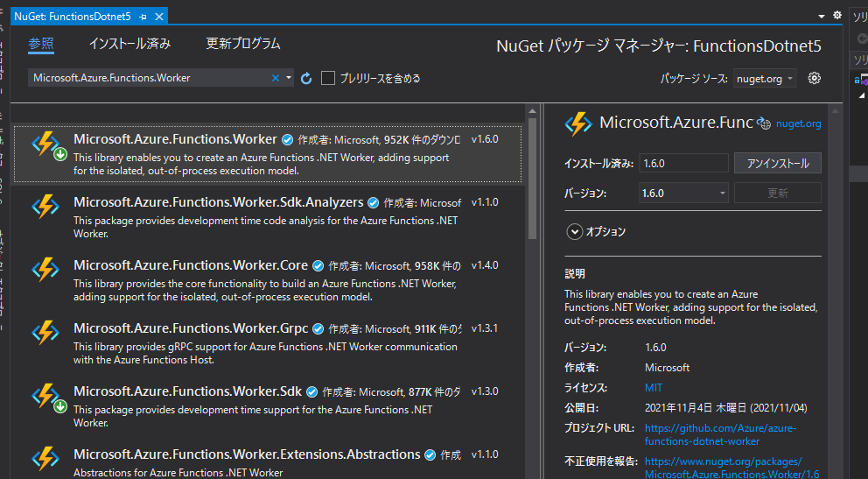Close the NuGet: FunctionsDotnet5 tab
This screenshot has width=868, height=479.
[159, 17]
